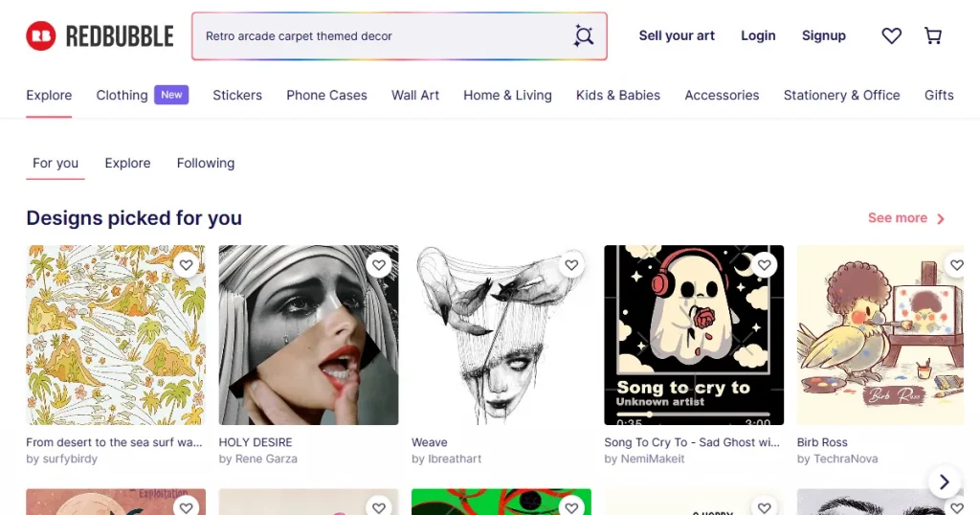
Task: Click the Signup link
Action: 824,35
